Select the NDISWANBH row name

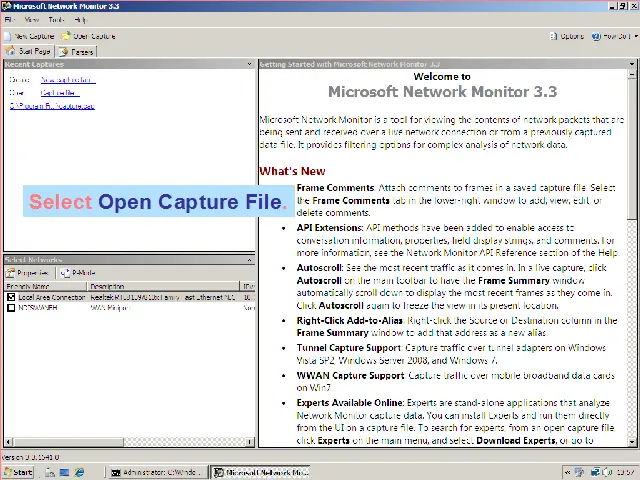(x=38, y=308)
